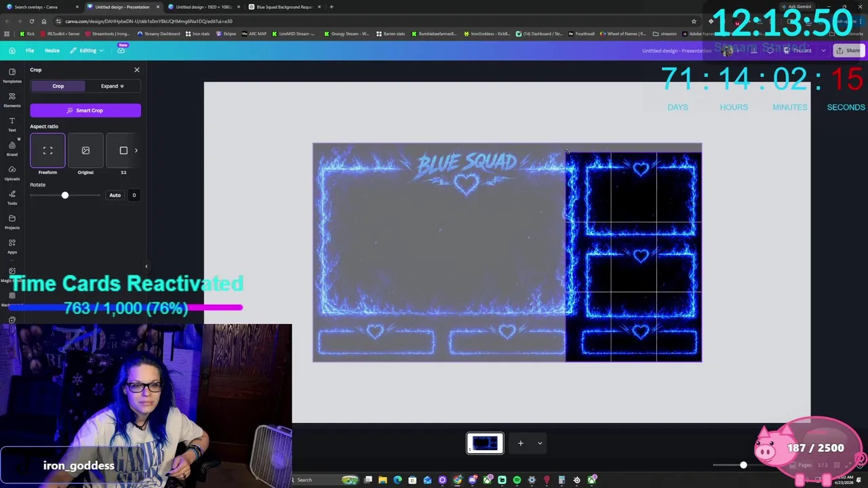Viewport: 868px width, 488px height.
Task: Switch to the Expand tab
Action: 113,86
